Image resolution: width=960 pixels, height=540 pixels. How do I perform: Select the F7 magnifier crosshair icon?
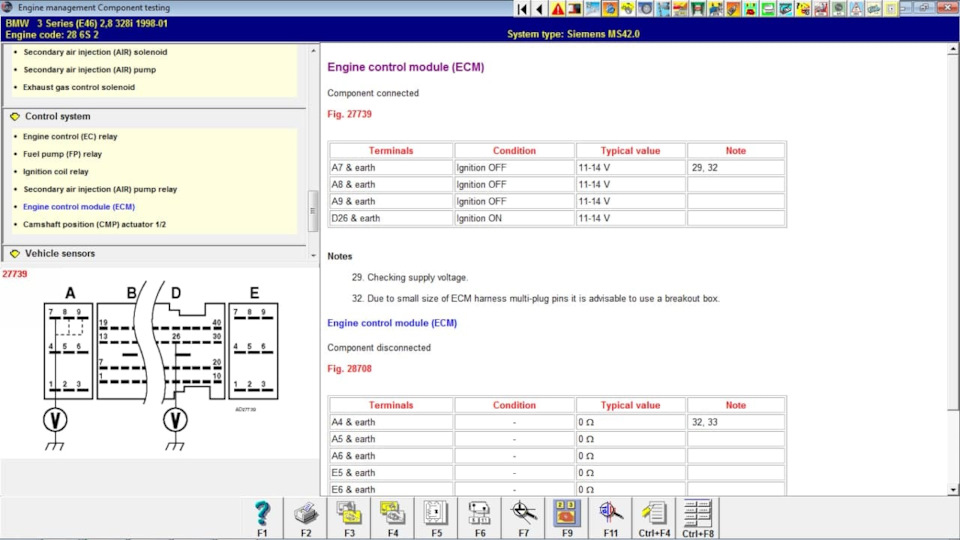(523, 513)
